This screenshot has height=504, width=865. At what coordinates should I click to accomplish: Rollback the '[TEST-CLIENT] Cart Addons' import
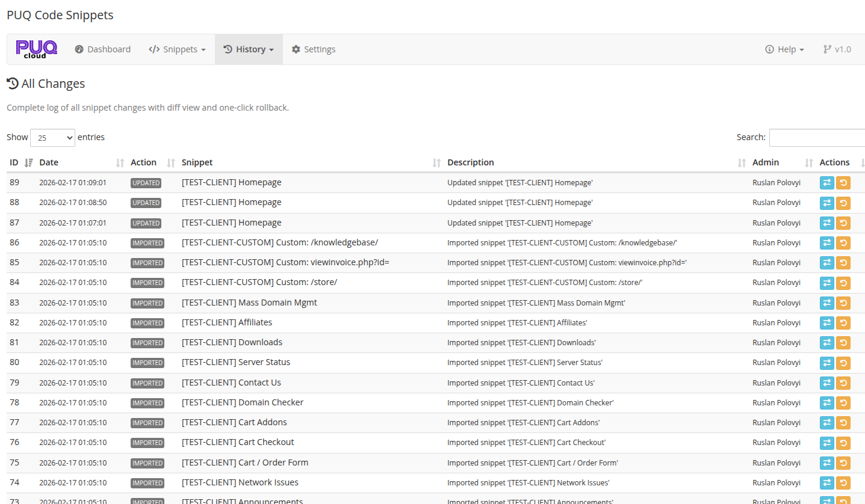(x=843, y=423)
